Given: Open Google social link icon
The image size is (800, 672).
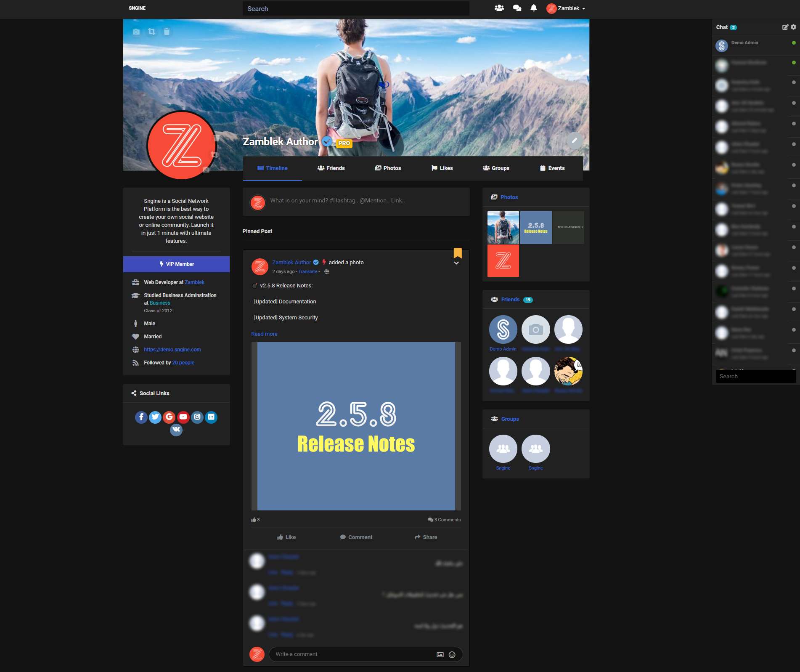Looking at the screenshot, I should (x=169, y=417).
